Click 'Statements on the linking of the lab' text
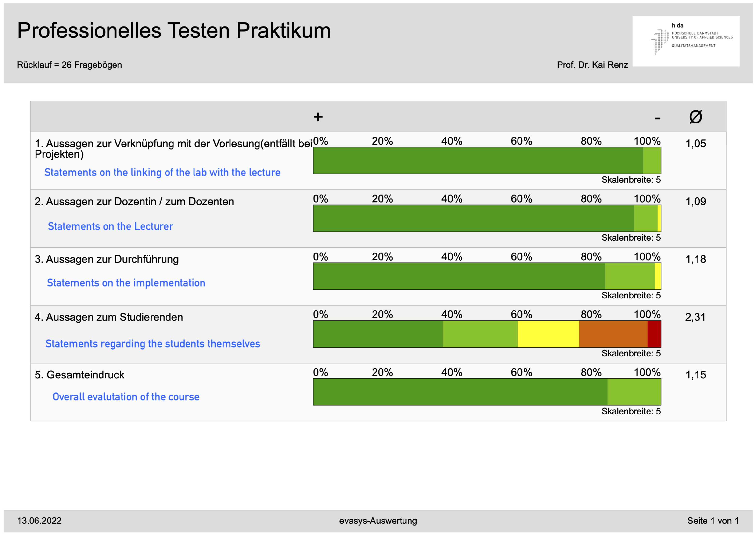 click(x=162, y=172)
